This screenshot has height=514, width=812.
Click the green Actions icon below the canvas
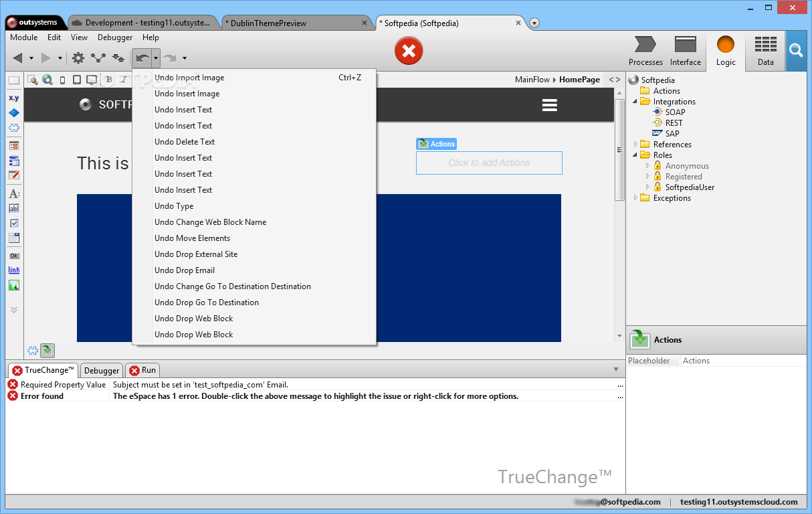point(47,350)
